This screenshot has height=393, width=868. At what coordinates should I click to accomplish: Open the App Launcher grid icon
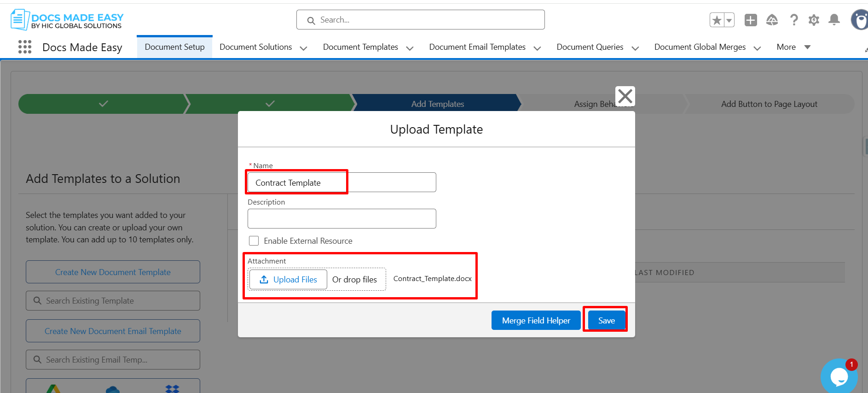(25, 47)
